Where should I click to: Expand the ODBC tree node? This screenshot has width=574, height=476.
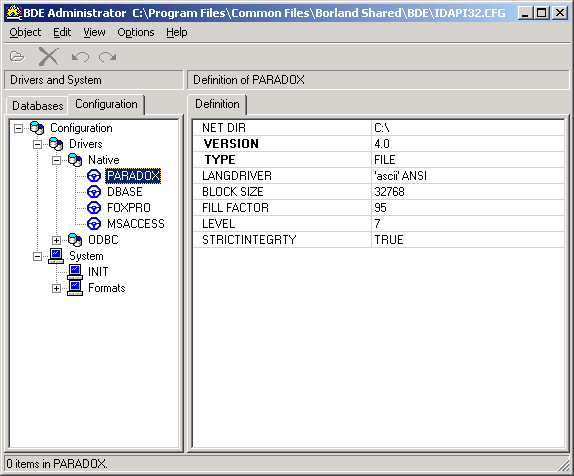point(56,240)
